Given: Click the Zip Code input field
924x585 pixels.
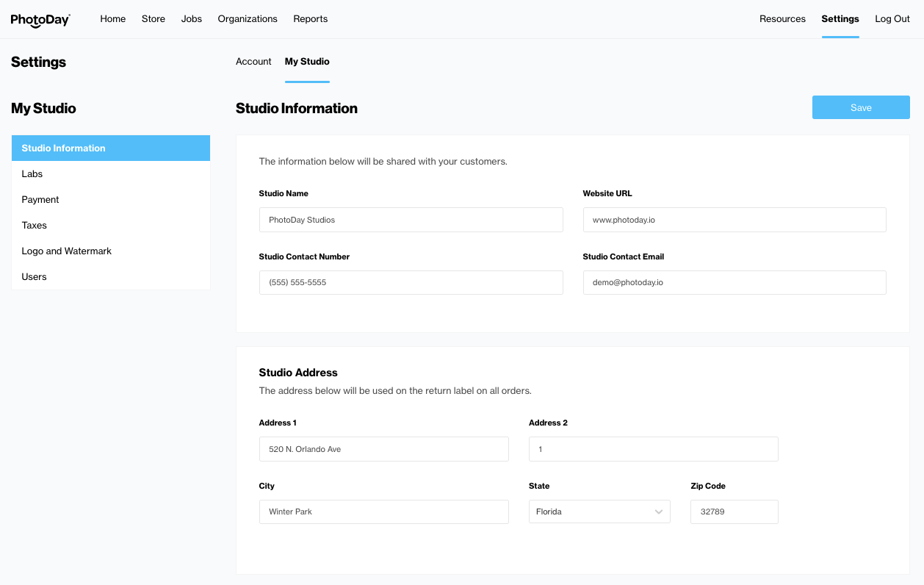Looking at the screenshot, I should point(734,512).
